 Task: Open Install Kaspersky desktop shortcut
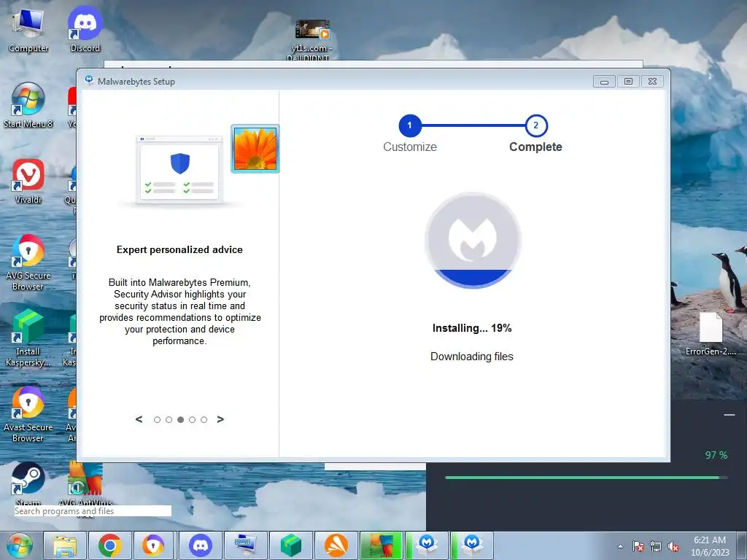coord(28,338)
